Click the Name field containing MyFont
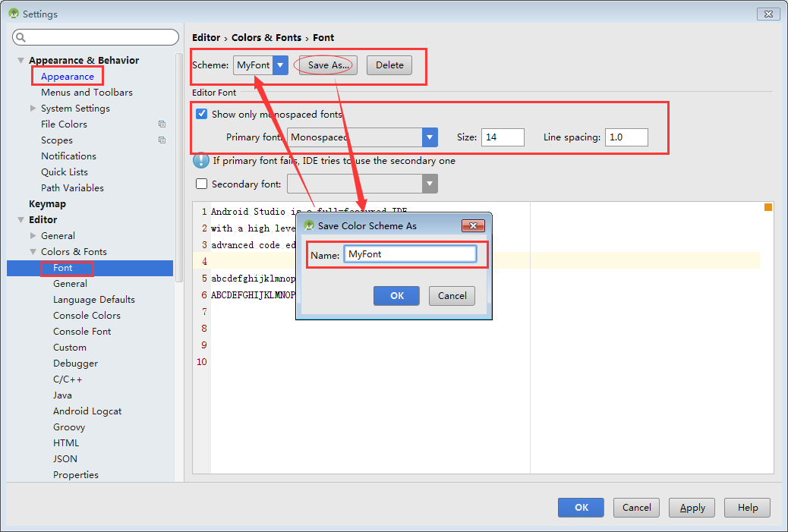Viewport: 788px width, 532px height. [410, 254]
